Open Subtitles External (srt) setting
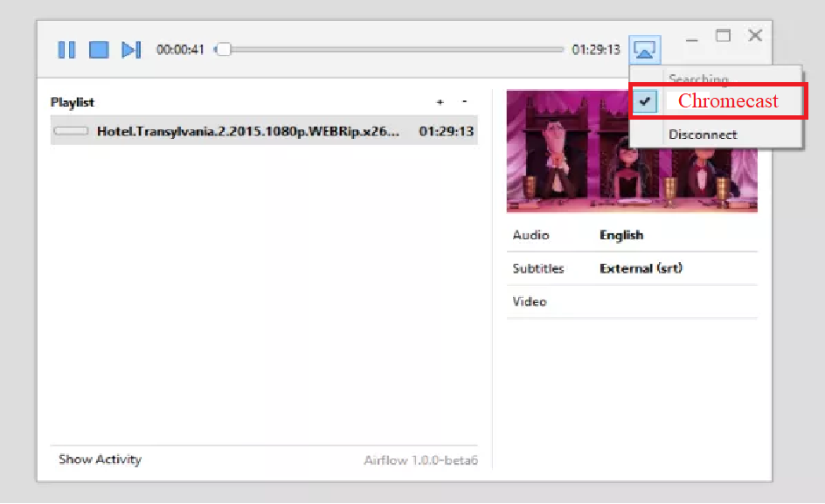The width and height of the screenshot is (825, 504). click(x=632, y=268)
